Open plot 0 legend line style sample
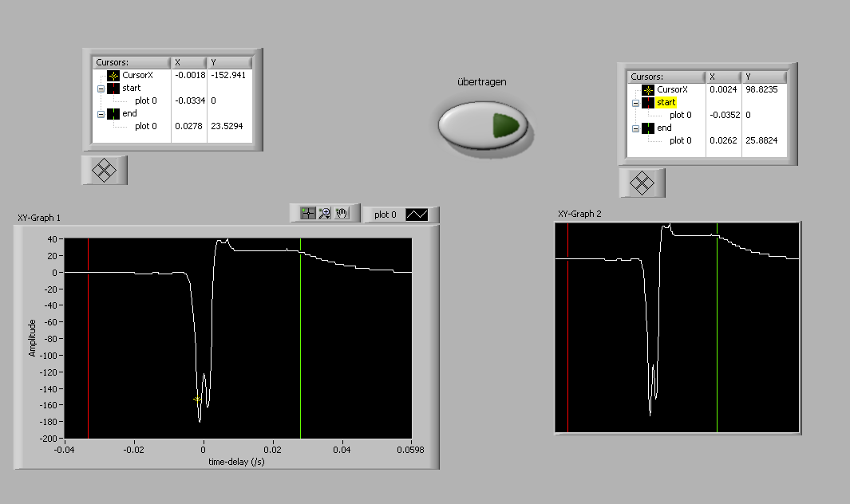 pyautogui.click(x=417, y=215)
